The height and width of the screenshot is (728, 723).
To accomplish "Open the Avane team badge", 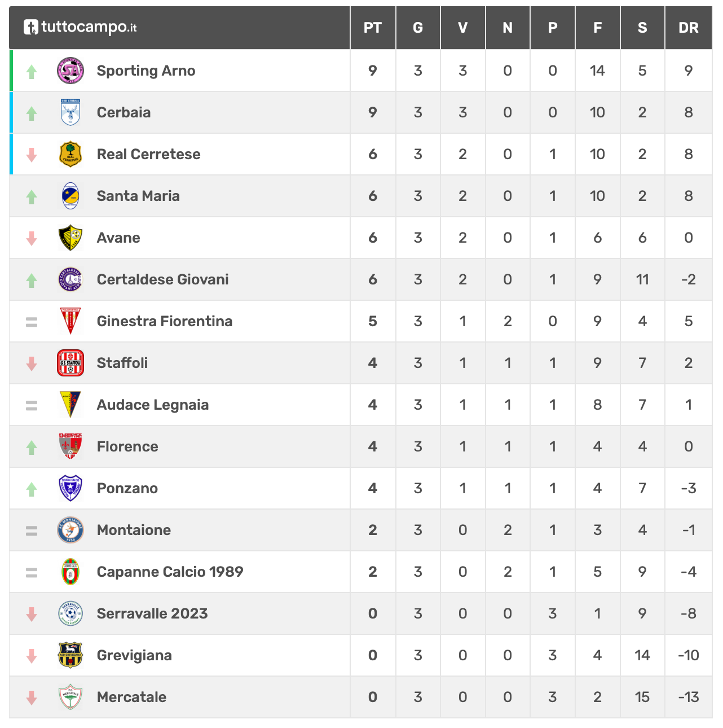I will click(x=70, y=238).
